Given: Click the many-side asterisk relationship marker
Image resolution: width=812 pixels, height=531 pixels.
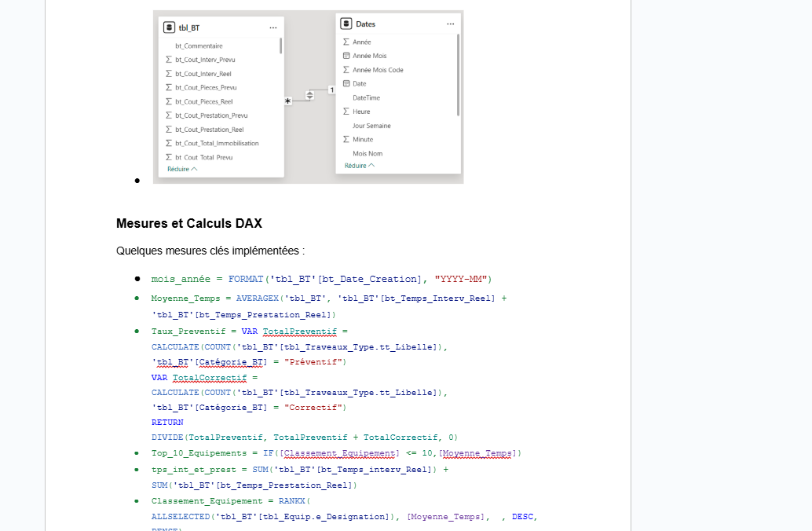Looking at the screenshot, I should [288, 101].
